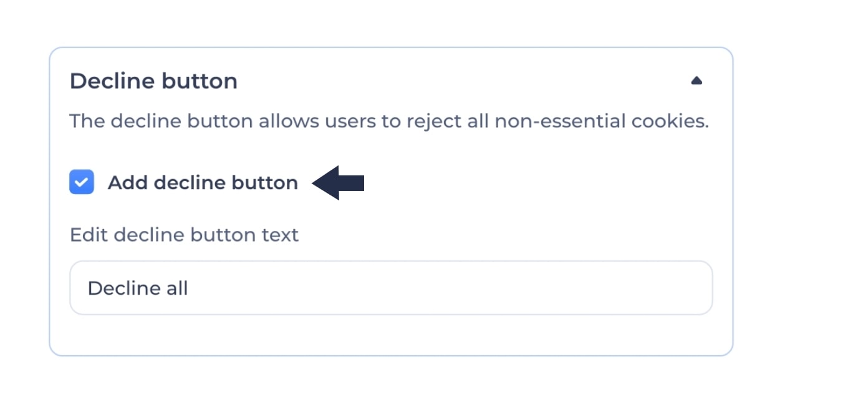
Task: Click the word "button" in the checkbox label
Action: click(x=264, y=182)
